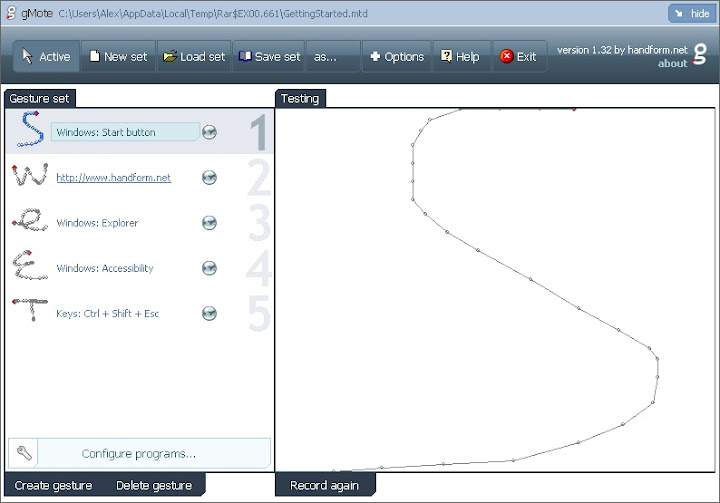Click globe icon beside handform.net gesture
Image resolution: width=720 pixels, height=503 pixels.
(209, 177)
